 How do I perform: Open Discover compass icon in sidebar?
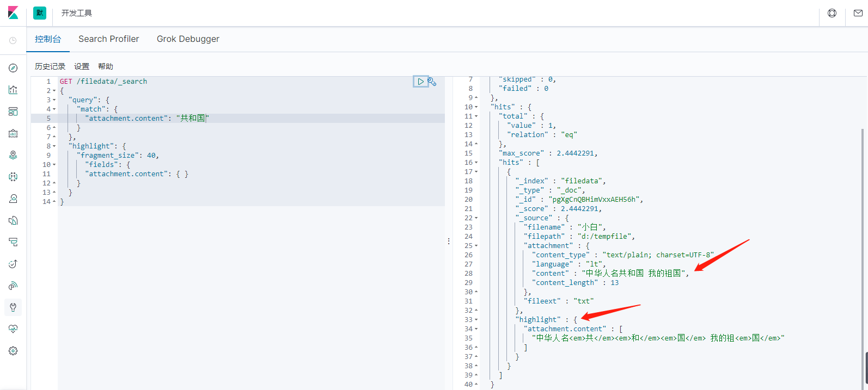tap(13, 68)
